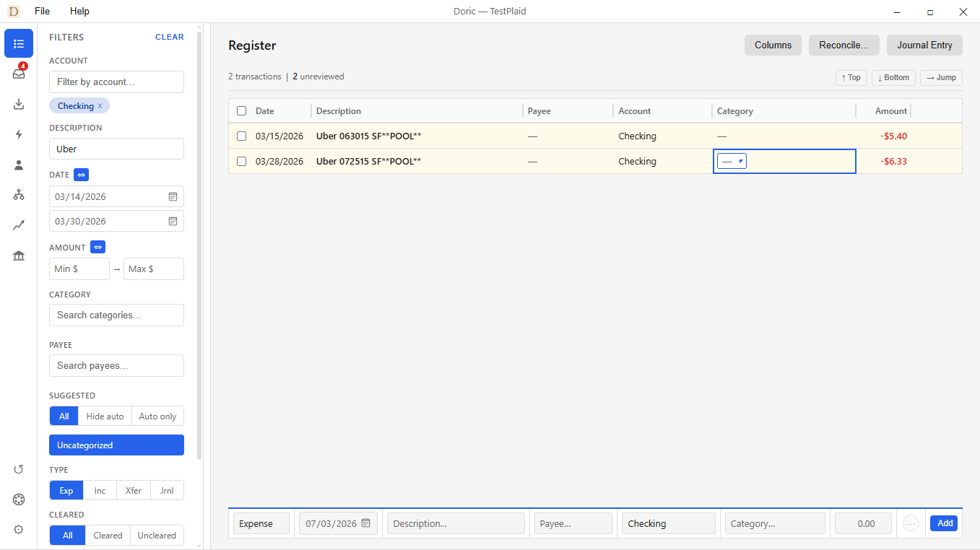Click the Search categories filter box
This screenshot has height=550, width=980.
tap(116, 315)
